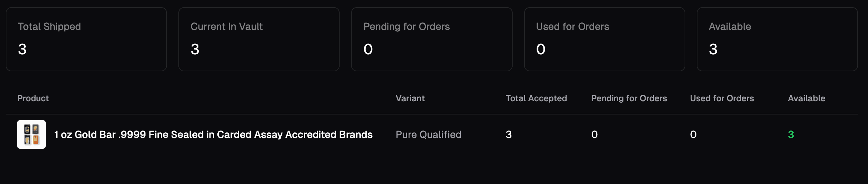Screen dimensions: 868x184
Task: Sort by the Variant column header
Action: pyautogui.click(x=410, y=98)
